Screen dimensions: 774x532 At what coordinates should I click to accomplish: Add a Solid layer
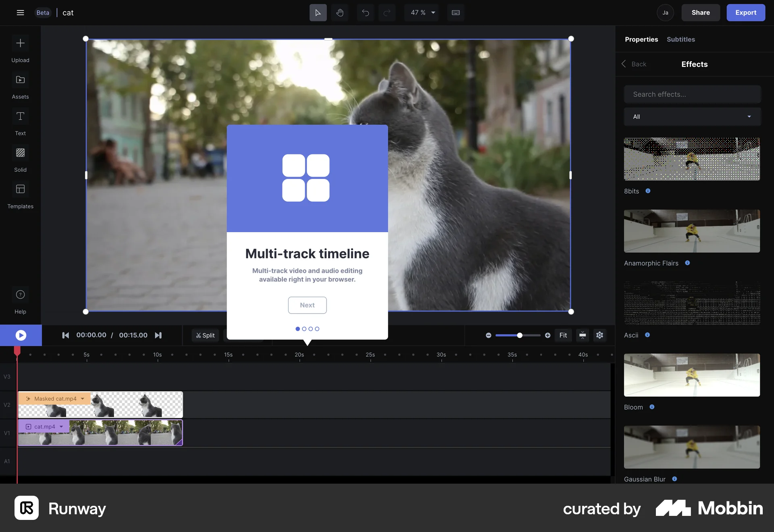tap(20, 159)
